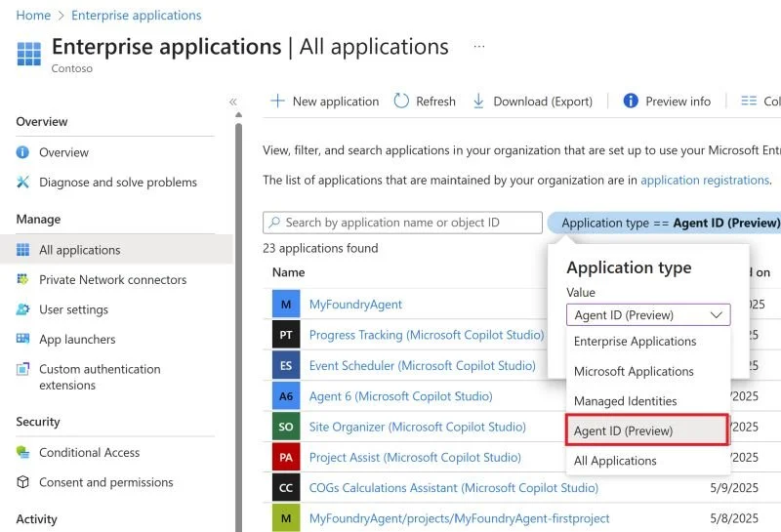This screenshot has width=781, height=532.
Task: Select Microsoft Applications option
Action: pos(648,371)
